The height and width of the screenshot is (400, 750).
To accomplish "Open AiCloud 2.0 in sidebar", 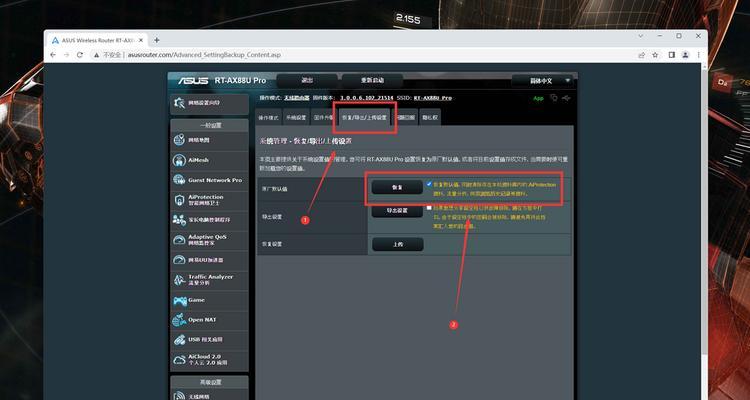I will coord(209,360).
